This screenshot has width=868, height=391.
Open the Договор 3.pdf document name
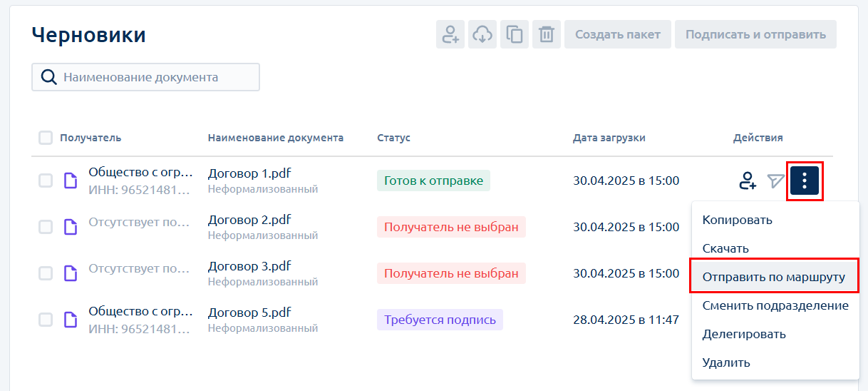(249, 266)
